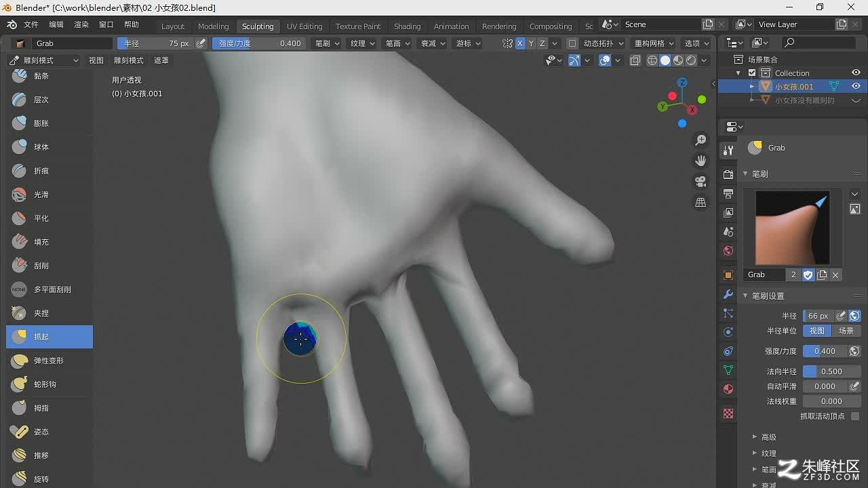Screen dimensions: 868x488
Task: Toggle Collection visibility eye in outliner
Action: (856, 73)
